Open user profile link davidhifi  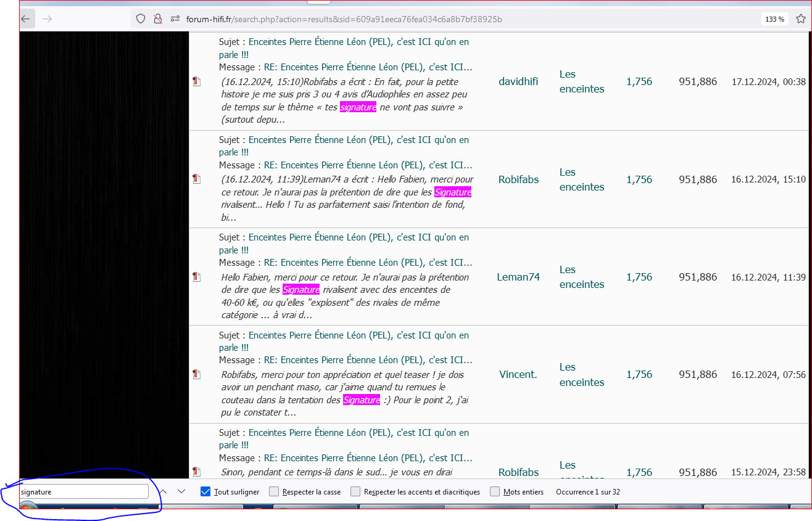(518, 81)
